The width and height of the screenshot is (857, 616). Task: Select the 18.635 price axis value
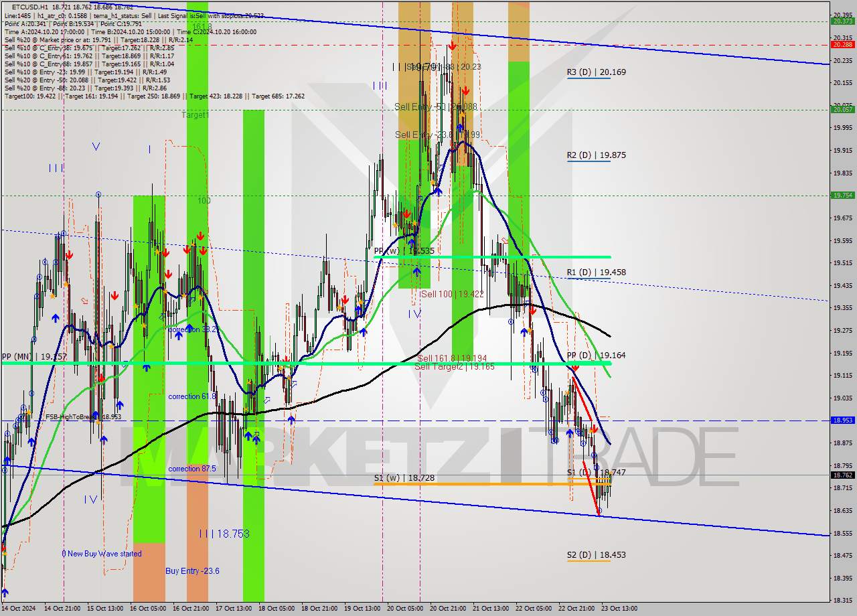(x=842, y=510)
